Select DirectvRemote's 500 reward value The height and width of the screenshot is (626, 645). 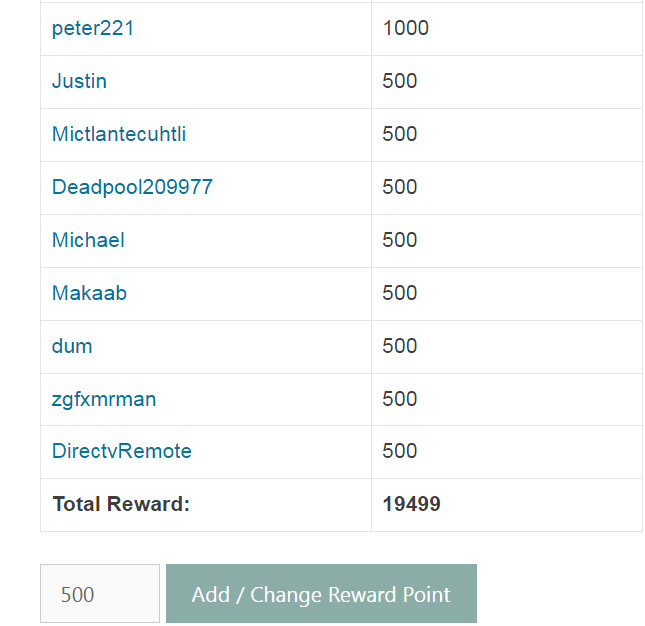coord(399,451)
